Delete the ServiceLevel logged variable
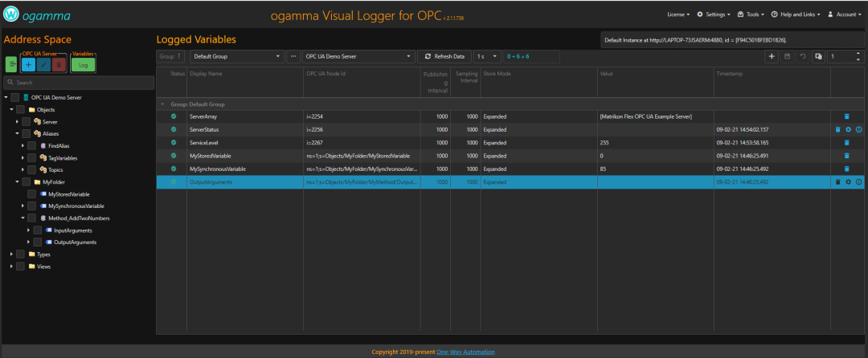This screenshot has height=358, width=868. 846,143
